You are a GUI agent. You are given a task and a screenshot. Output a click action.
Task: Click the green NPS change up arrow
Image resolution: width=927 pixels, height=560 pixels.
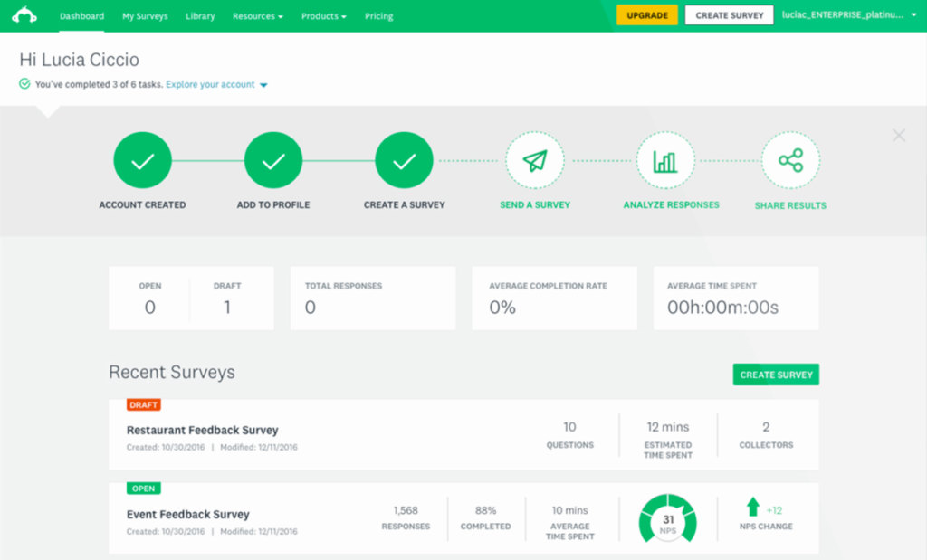click(x=752, y=507)
